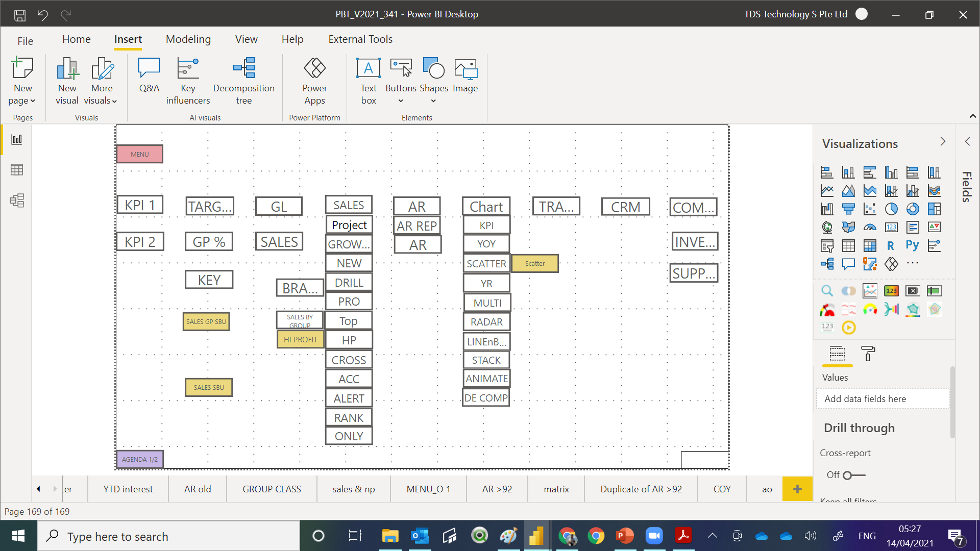Click the AGENDA 1/2 button
The width and height of the screenshot is (980, 551).
140,459
